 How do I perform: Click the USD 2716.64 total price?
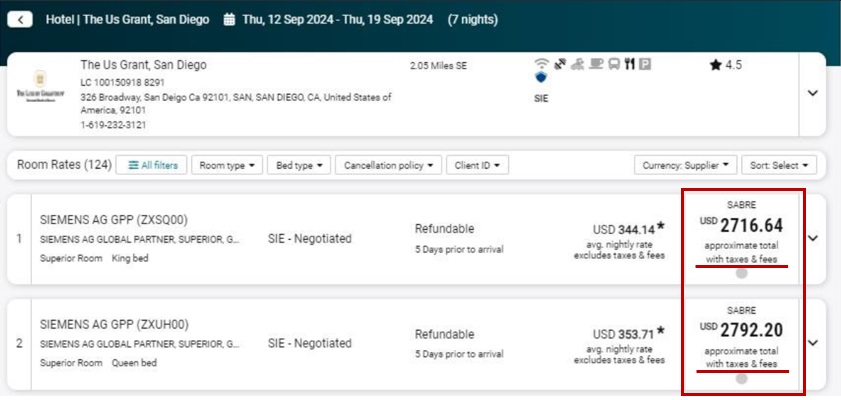(741, 225)
